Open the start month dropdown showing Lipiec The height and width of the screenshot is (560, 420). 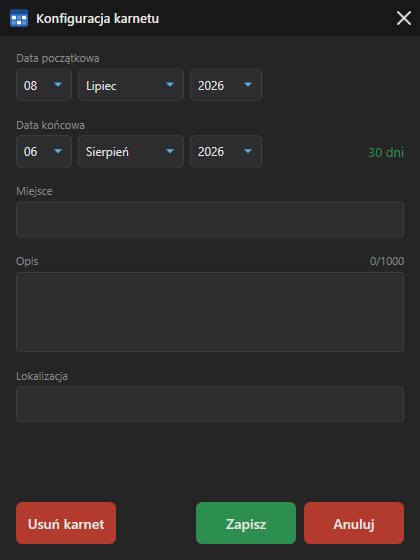pos(131,85)
